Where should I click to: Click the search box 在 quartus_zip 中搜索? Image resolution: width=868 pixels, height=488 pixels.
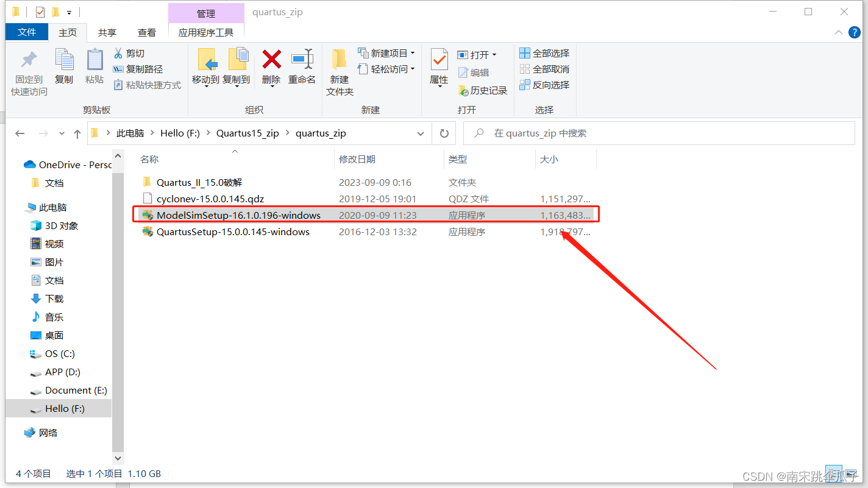click(659, 133)
